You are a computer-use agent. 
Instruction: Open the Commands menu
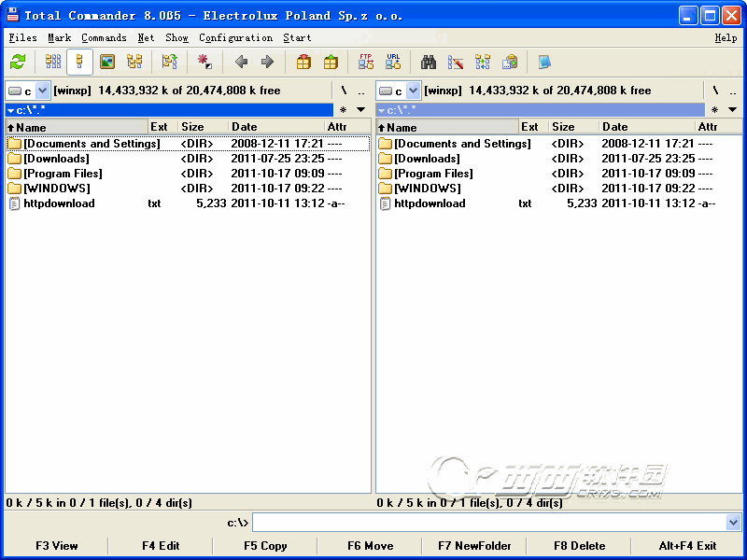tap(104, 38)
